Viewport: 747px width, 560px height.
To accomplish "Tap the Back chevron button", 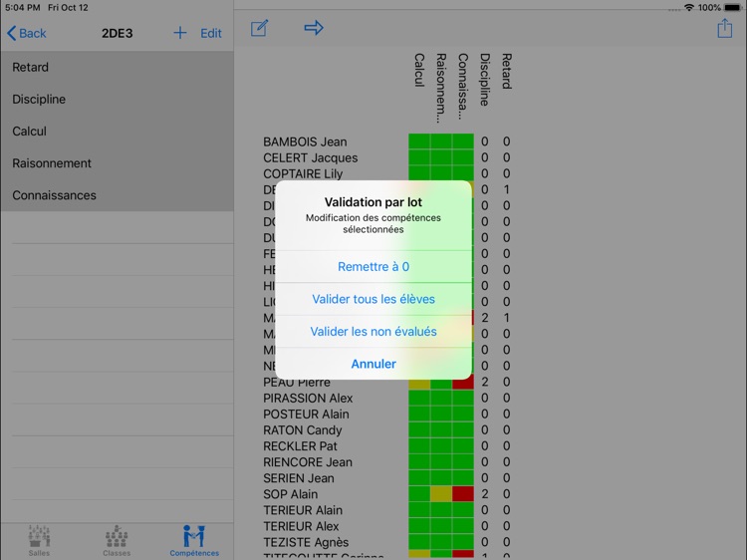I will click(27, 33).
